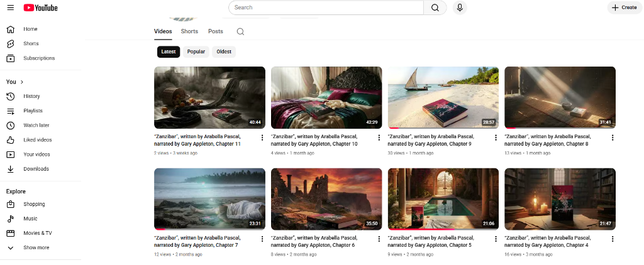This screenshot has width=644, height=265.
Task: Open more options for Chapter 5 video
Action: 496,239
